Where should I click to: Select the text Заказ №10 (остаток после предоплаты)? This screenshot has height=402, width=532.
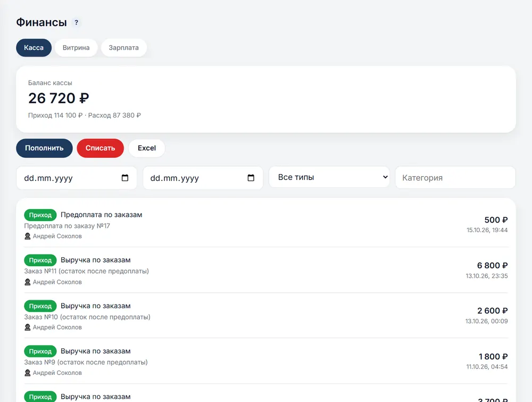coord(87,317)
